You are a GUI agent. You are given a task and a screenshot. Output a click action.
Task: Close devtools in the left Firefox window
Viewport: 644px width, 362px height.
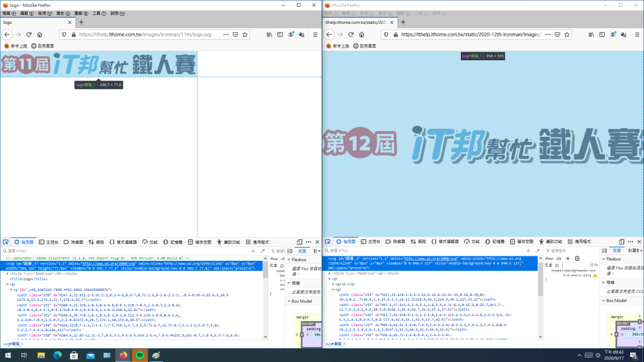(x=317, y=242)
